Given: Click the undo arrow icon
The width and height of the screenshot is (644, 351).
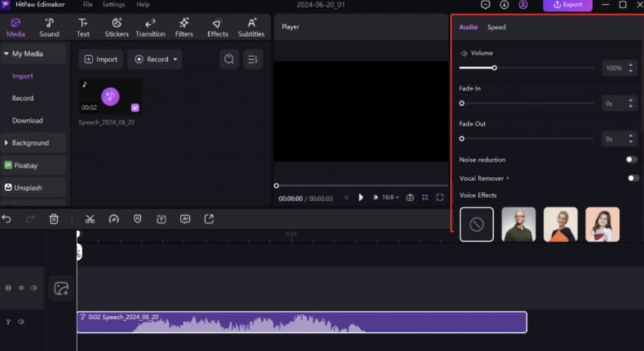Looking at the screenshot, I should [7, 219].
